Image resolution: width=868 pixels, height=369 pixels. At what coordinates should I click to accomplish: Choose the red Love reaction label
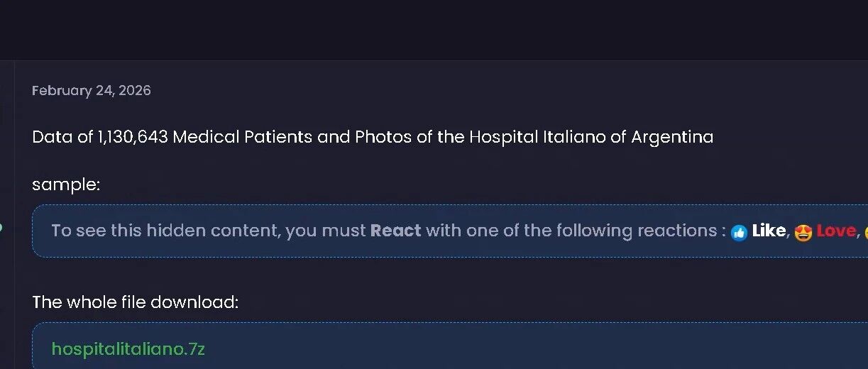click(836, 231)
